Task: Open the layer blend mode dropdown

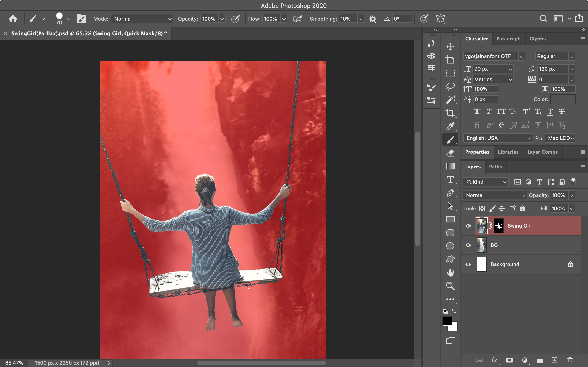Action: pos(495,195)
